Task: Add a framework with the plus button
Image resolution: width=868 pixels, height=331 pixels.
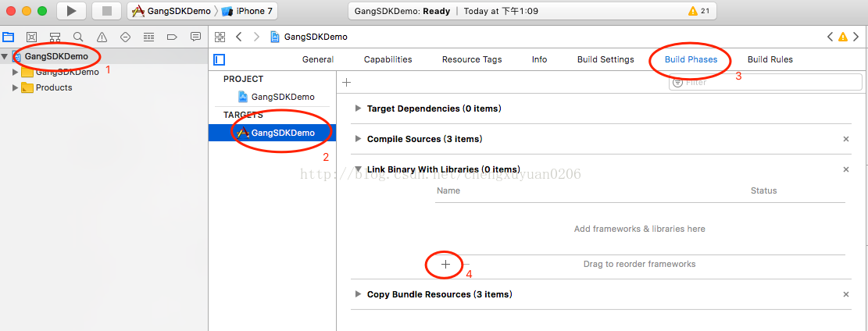Action: 445,265
